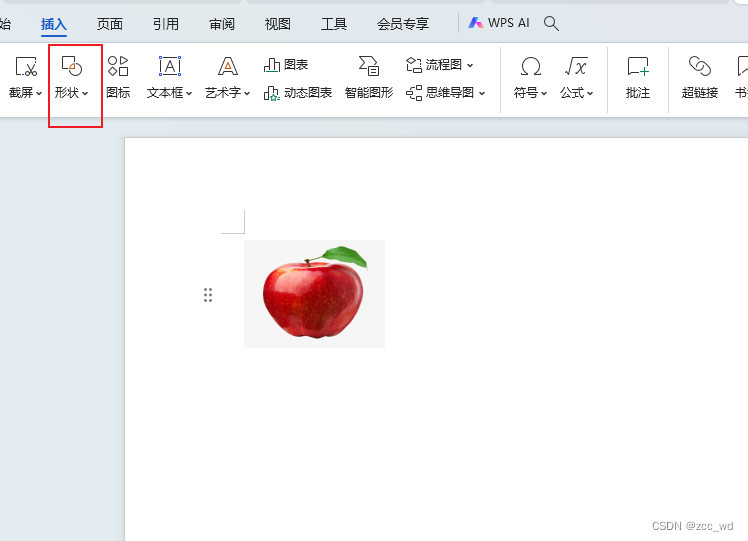Expand the 思维导图 dropdown arrow
748x541 pixels.
coord(482,94)
